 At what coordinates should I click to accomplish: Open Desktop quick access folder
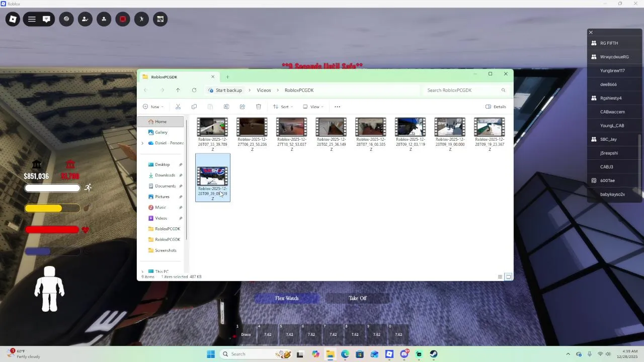pos(162,164)
